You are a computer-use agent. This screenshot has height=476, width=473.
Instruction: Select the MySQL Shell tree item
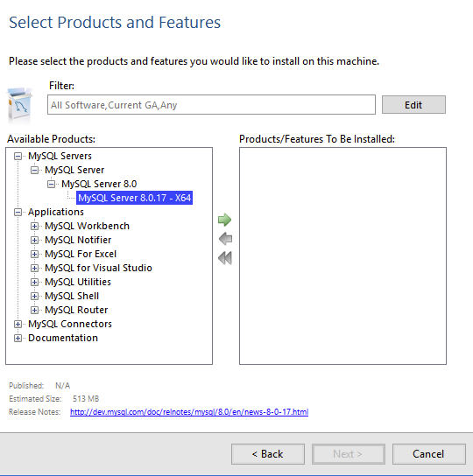[x=72, y=296]
